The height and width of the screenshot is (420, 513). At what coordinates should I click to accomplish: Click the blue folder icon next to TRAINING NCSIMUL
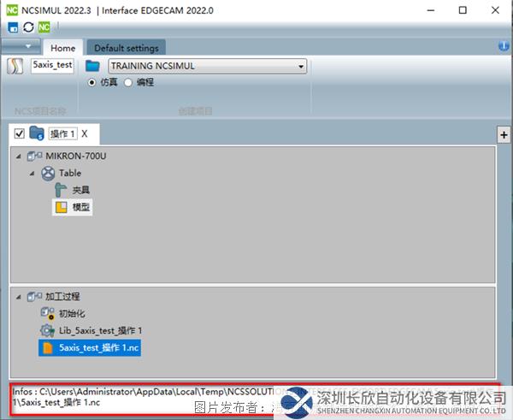tap(93, 66)
